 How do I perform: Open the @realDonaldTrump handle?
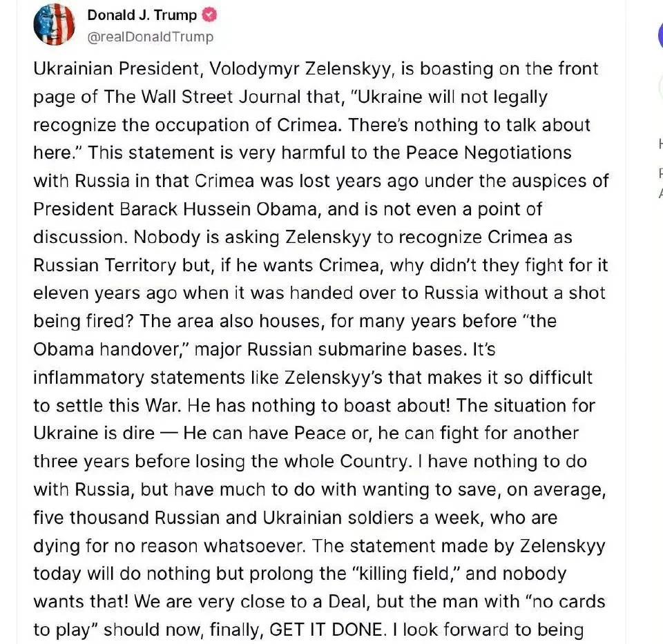(150, 37)
